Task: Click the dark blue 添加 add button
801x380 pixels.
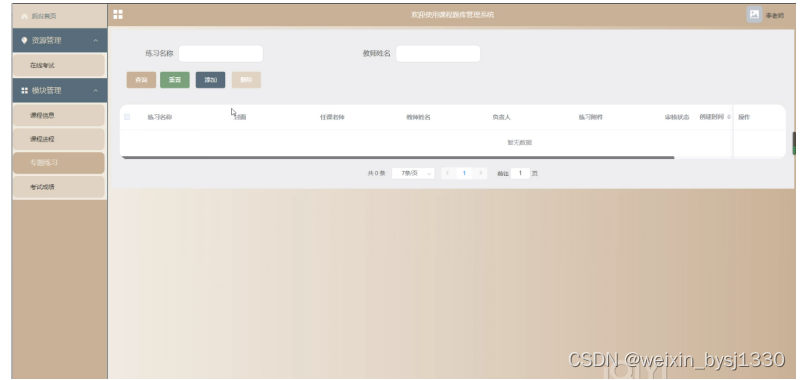Action: pyautogui.click(x=210, y=80)
